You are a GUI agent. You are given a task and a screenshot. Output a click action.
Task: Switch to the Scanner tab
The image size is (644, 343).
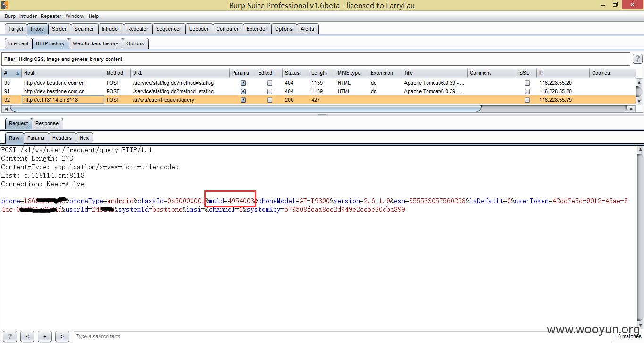(84, 29)
